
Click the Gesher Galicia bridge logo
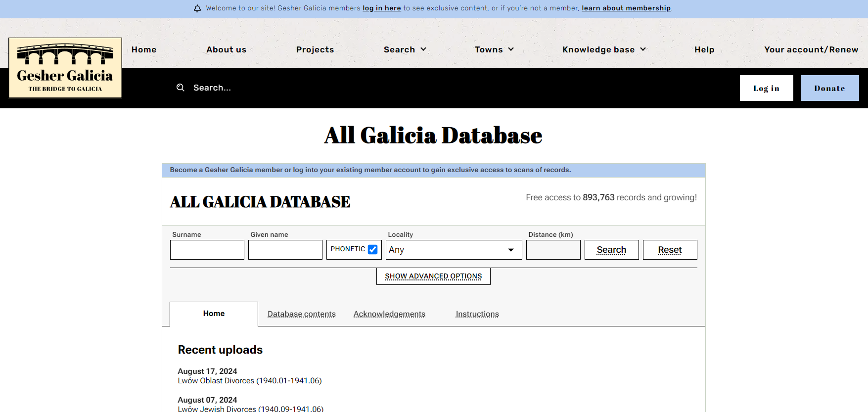[x=65, y=68]
